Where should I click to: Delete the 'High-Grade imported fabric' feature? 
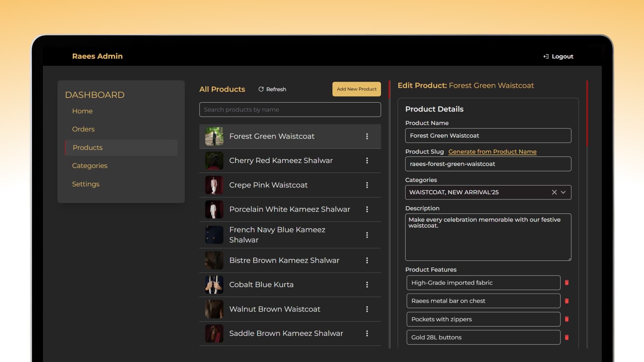click(567, 283)
